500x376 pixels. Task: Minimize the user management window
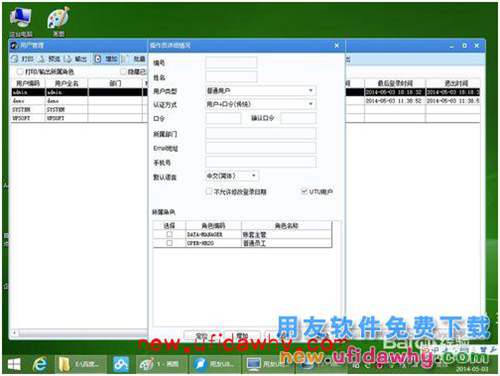[x=452, y=46]
